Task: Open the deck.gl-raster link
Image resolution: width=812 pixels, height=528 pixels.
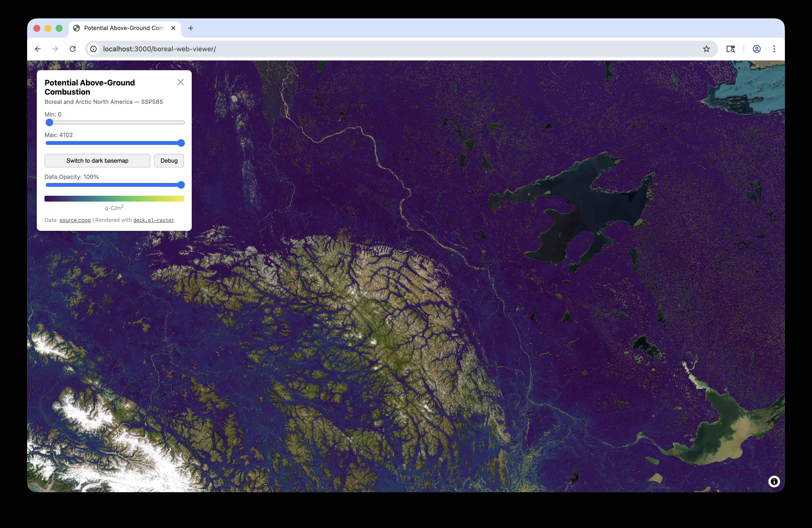Action: pyautogui.click(x=153, y=220)
